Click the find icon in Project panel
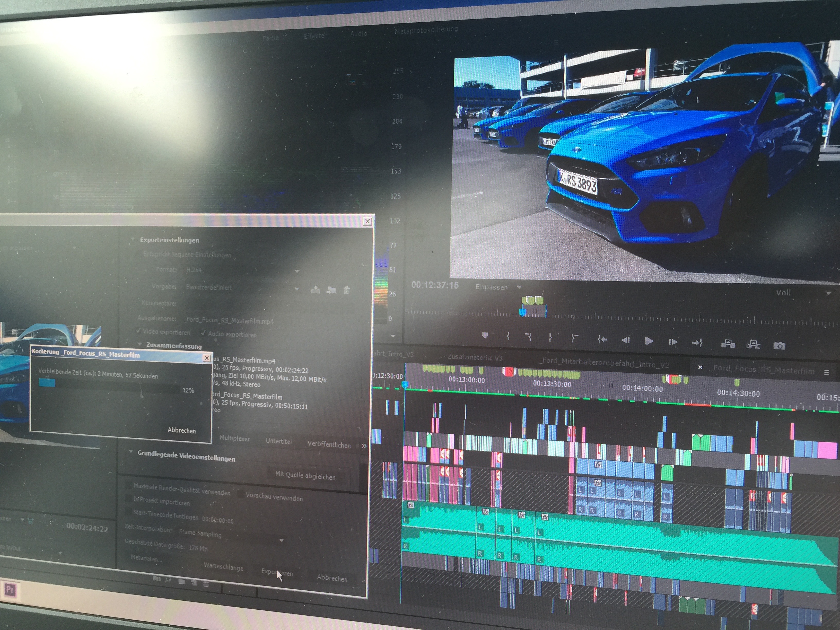 pyautogui.click(x=168, y=580)
